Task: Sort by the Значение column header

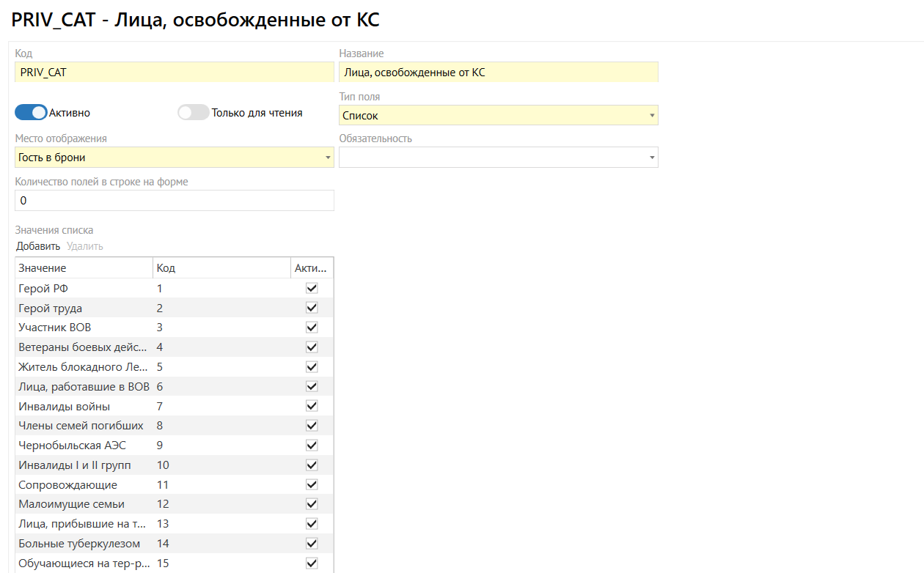Action: (x=84, y=268)
